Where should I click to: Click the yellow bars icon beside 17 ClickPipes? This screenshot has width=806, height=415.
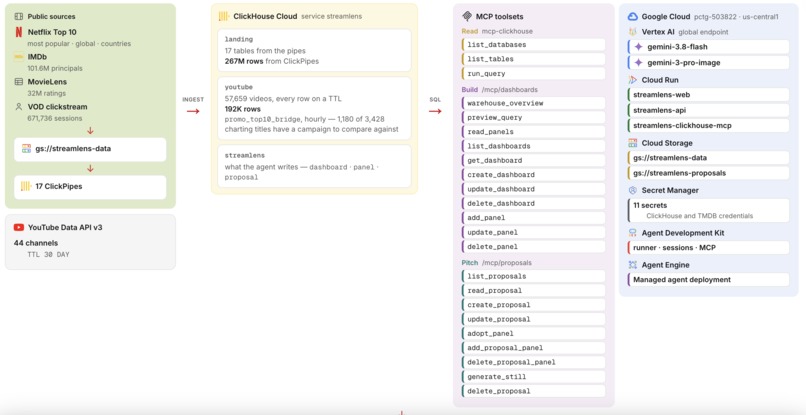point(26,187)
